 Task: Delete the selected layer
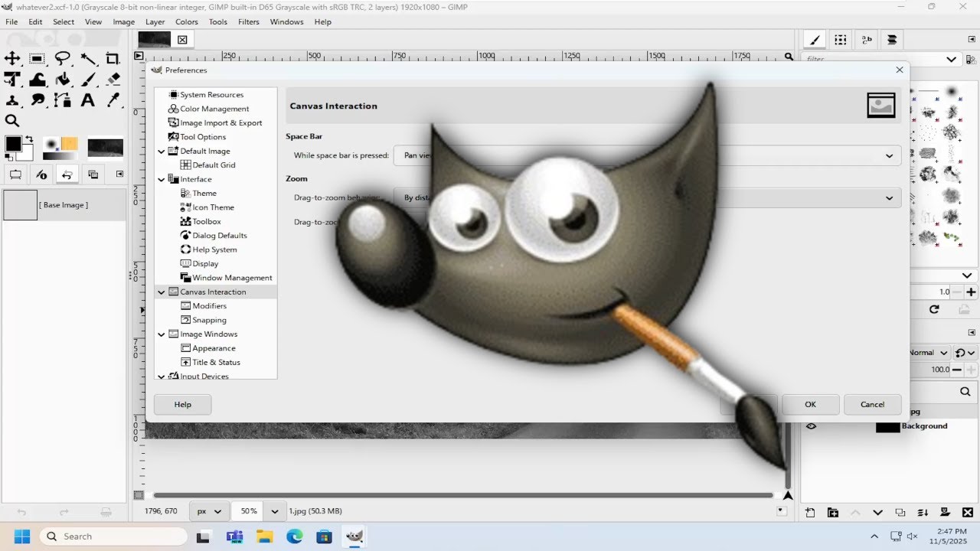point(968,513)
